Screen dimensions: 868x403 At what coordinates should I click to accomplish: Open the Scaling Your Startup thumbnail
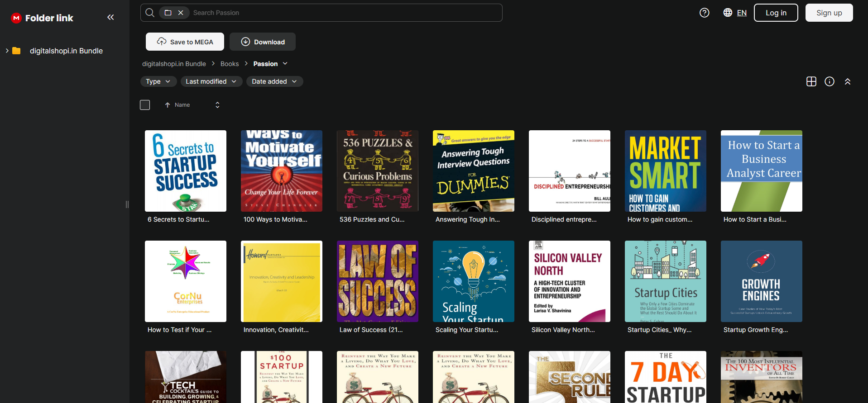[x=474, y=281]
